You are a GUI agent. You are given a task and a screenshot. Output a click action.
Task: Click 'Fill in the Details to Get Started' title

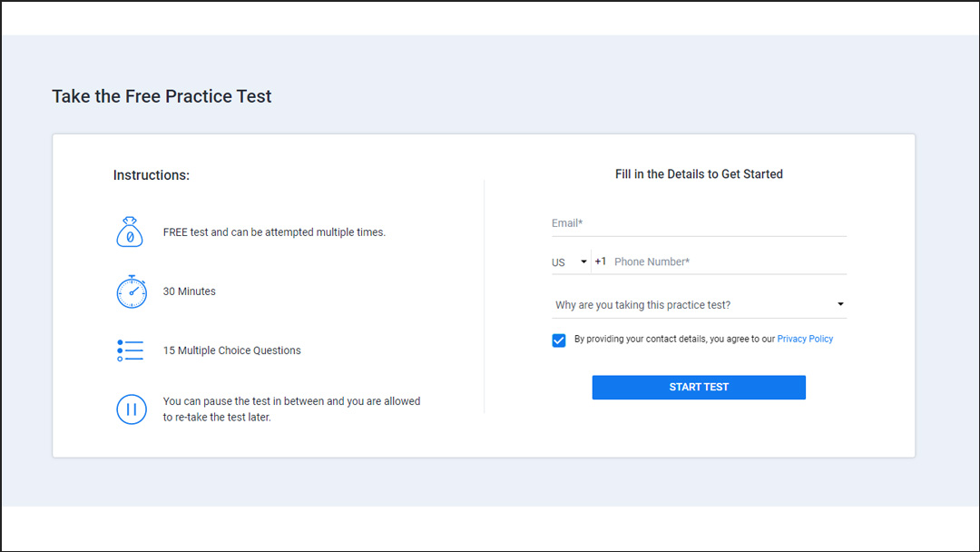tap(699, 174)
